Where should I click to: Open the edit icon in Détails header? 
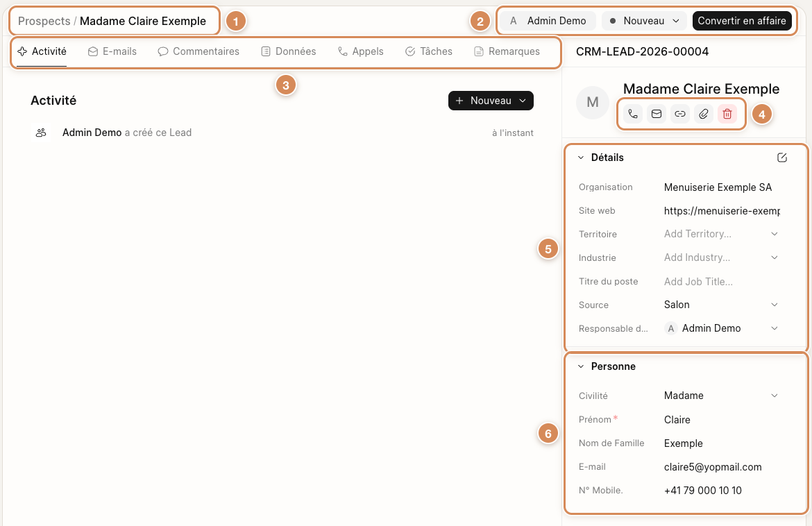click(782, 158)
